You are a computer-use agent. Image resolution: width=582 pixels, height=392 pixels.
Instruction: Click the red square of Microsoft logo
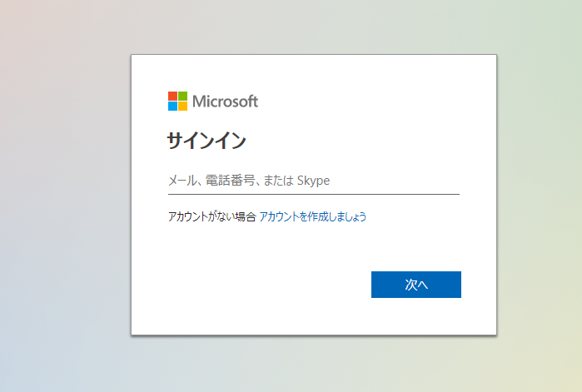(x=172, y=96)
